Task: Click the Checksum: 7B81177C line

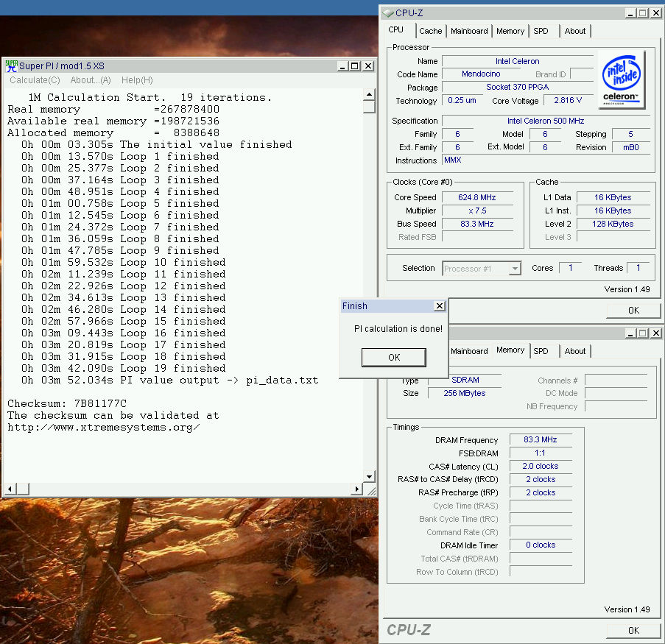Action: pos(67,403)
